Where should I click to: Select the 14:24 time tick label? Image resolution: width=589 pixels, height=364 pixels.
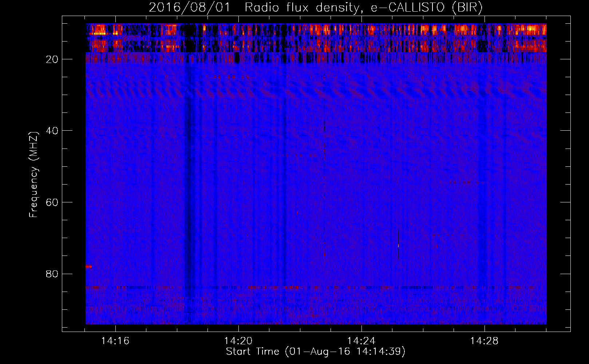pos(361,341)
